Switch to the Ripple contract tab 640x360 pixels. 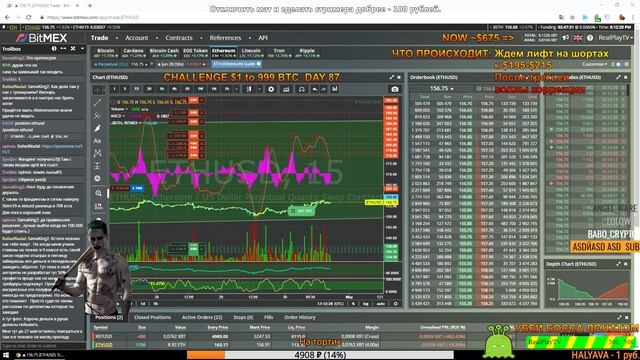307,53
